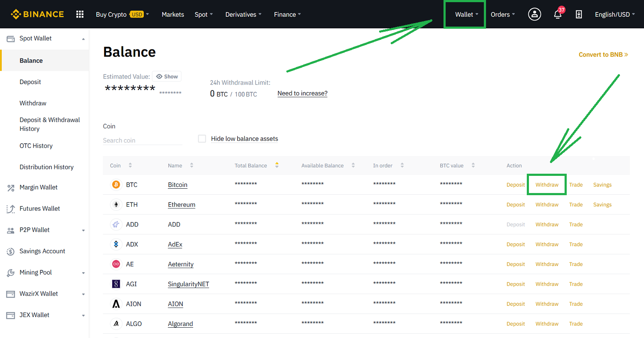
Task: Open the Spot dropdown menu
Action: tap(204, 15)
